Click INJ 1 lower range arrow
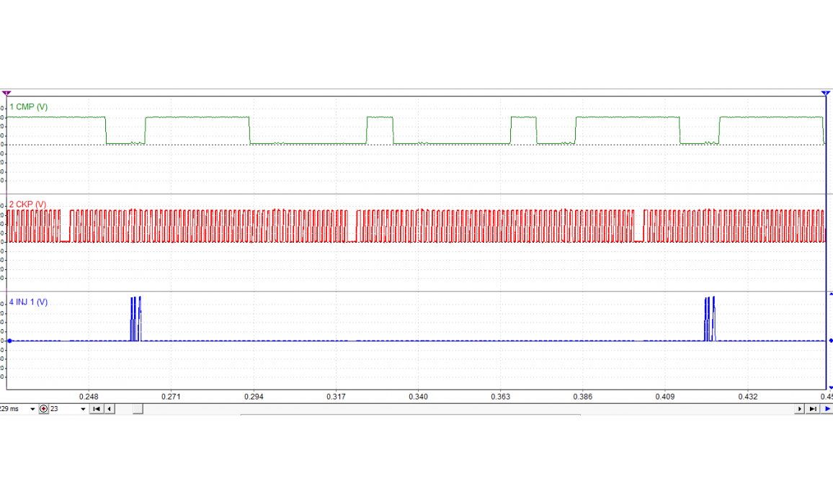The height and width of the screenshot is (504, 833). (829, 387)
